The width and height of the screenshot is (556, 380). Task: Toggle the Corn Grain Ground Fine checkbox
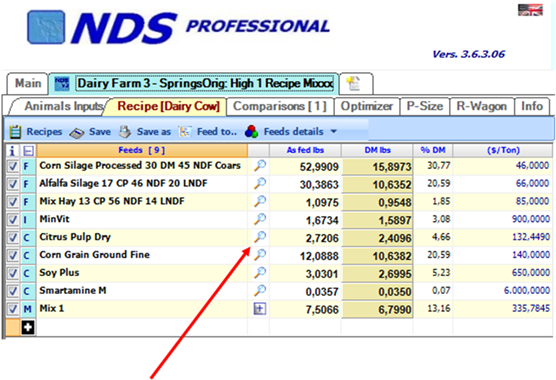coord(13,255)
